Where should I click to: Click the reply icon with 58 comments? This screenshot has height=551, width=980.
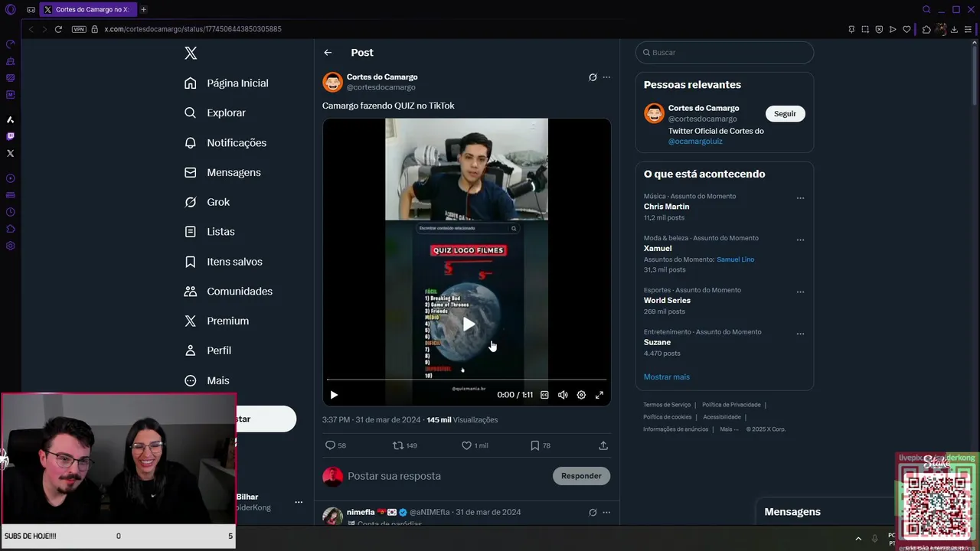tap(335, 445)
